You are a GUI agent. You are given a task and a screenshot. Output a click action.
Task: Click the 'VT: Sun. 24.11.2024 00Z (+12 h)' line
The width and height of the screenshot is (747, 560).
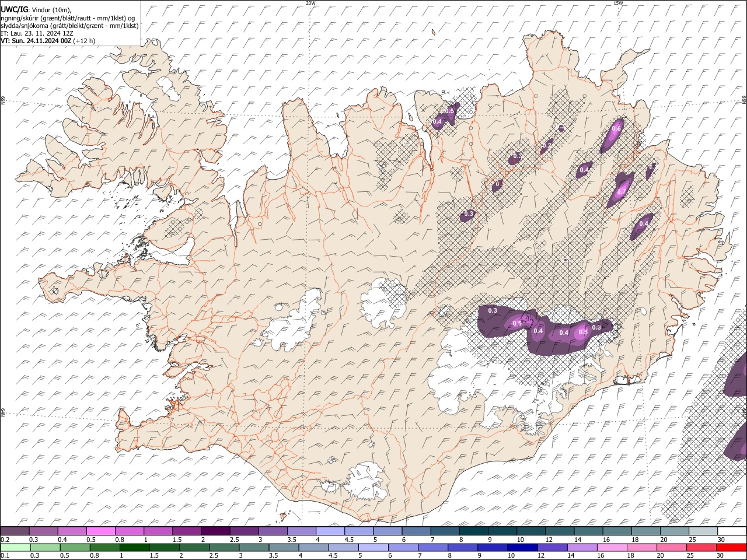point(48,41)
